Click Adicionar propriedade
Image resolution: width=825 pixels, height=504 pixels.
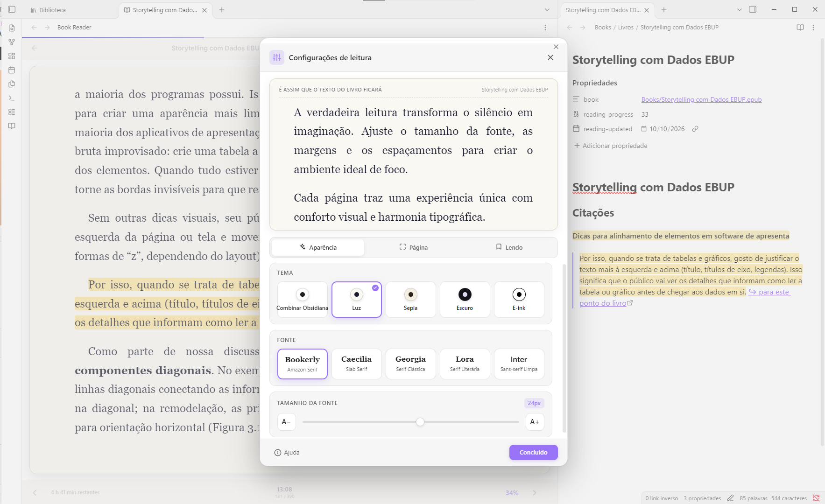[611, 146]
